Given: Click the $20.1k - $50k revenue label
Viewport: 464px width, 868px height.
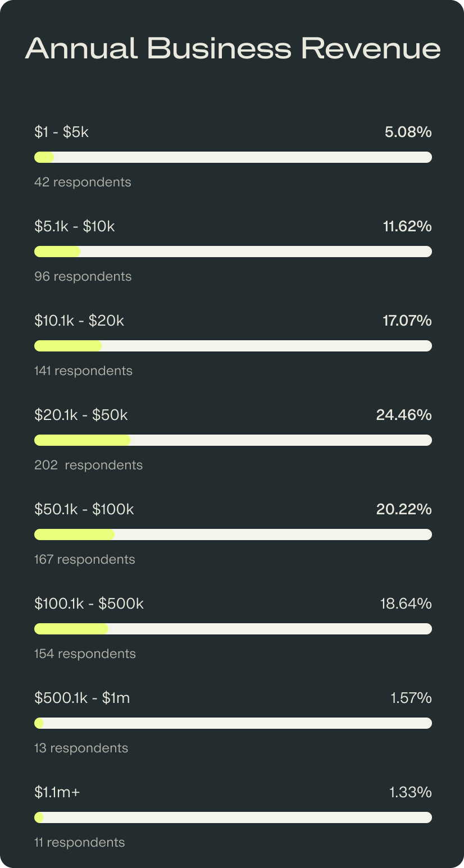Looking at the screenshot, I should (x=81, y=415).
